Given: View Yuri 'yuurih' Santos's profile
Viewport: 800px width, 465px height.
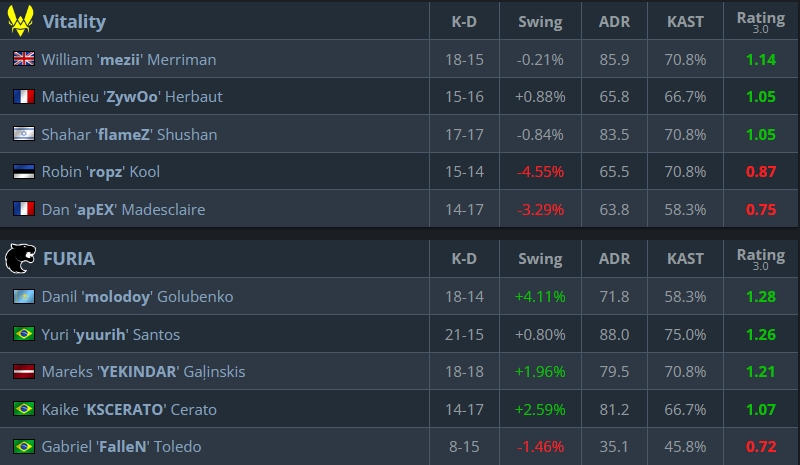Looking at the screenshot, I should tap(110, 334).
